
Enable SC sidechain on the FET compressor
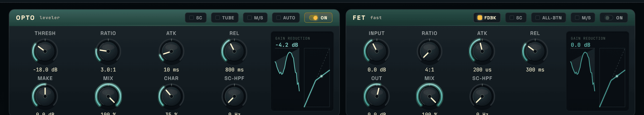point(516,18)
